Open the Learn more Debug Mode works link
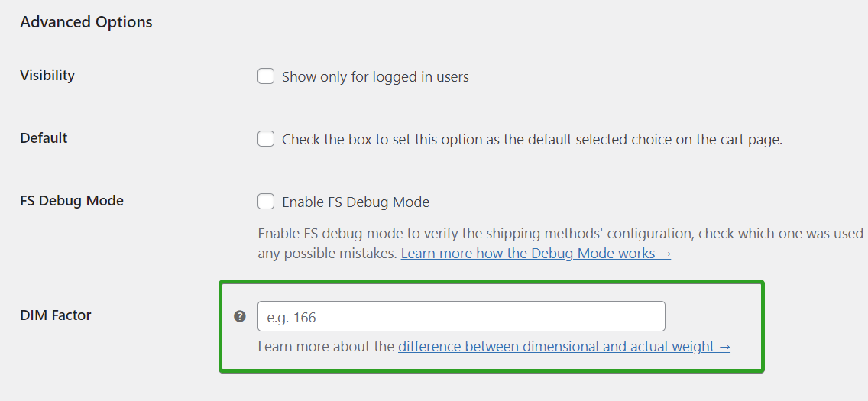 536,254
